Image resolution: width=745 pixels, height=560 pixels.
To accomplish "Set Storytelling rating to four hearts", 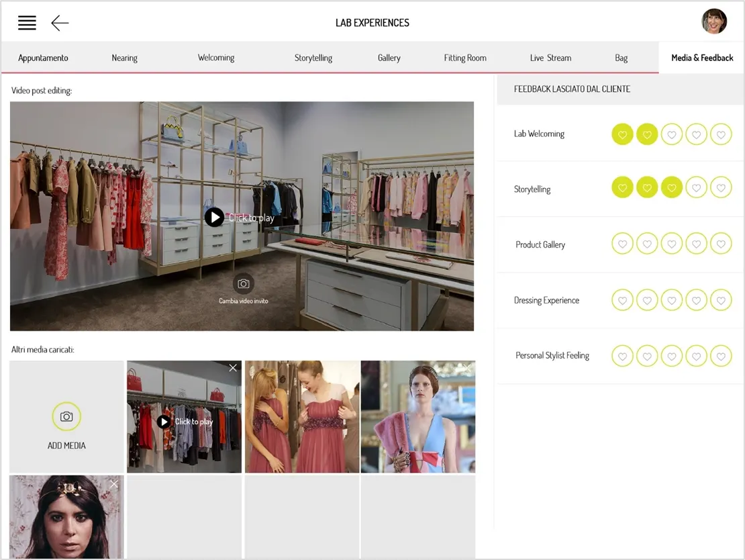I will coord(696,187).
